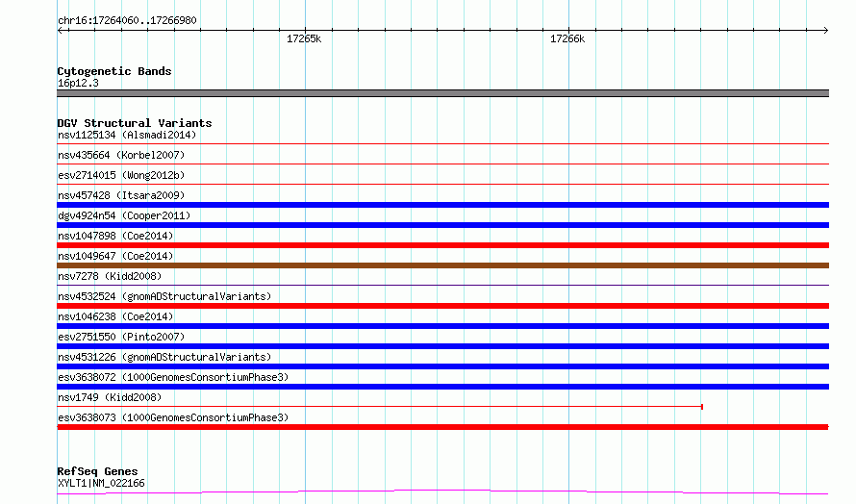This screenshot has height=504, width=856.
Task: Select variant dgv4924n54 (Cooper2011) label
Action: coord(124,215)
